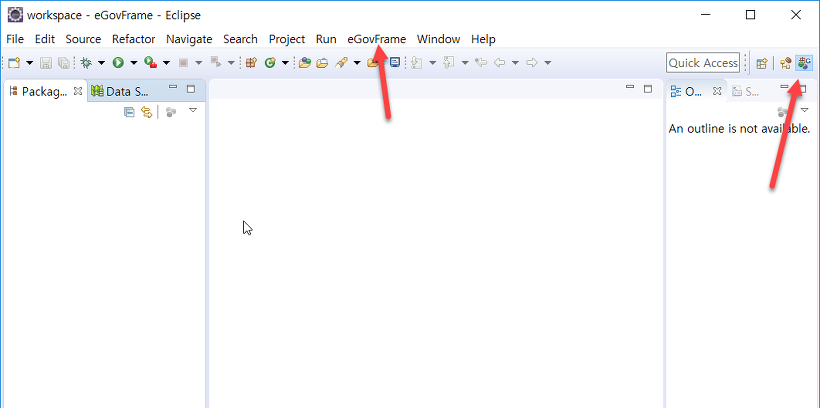Open the Help menu
This screenshot has width=820, height=408.
click(x=483, y=39)
